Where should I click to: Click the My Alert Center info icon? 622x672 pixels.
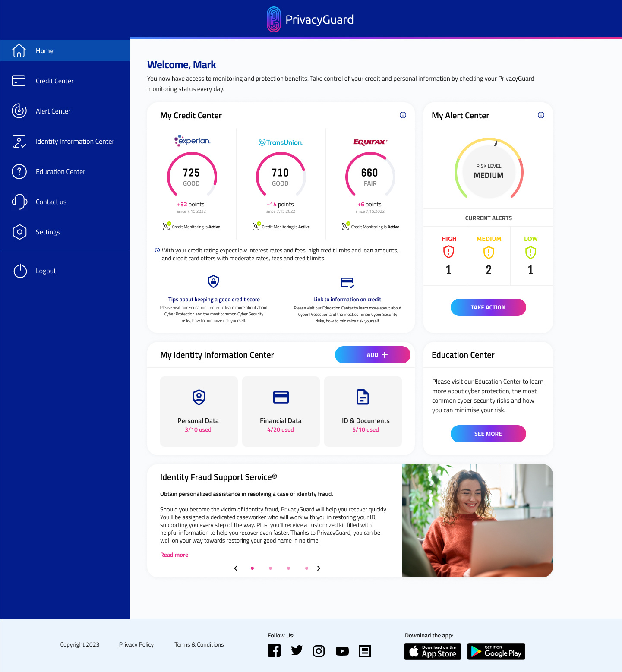click(x=541, y=115)
